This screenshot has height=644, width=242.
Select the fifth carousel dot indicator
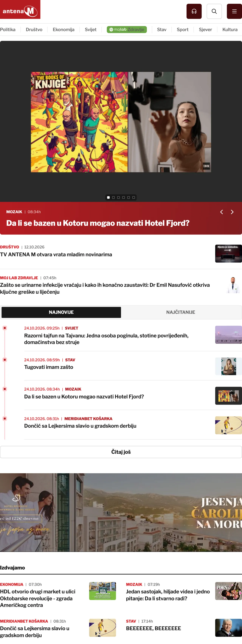point(129,198)
